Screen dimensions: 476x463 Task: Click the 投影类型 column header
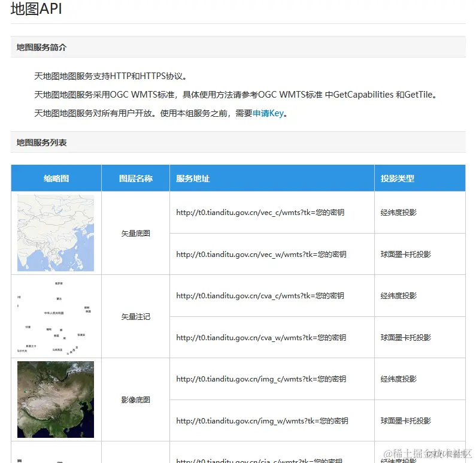tap(420, 178)
